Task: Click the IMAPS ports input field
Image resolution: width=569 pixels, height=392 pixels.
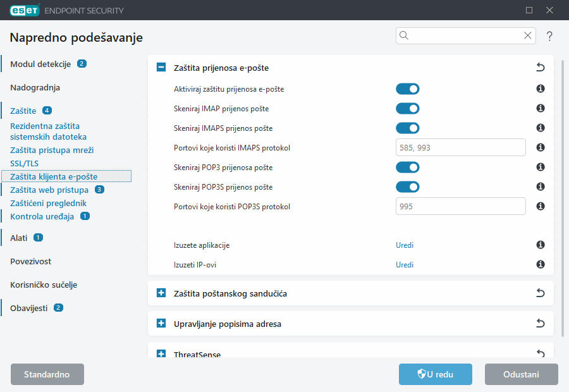Action: [x=460, y=148]
